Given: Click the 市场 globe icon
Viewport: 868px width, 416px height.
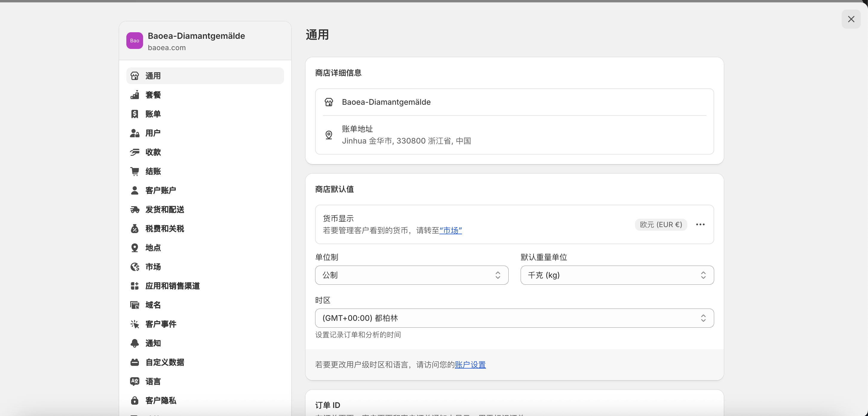Looking at the screenshot, I should (x=134, y=267).
